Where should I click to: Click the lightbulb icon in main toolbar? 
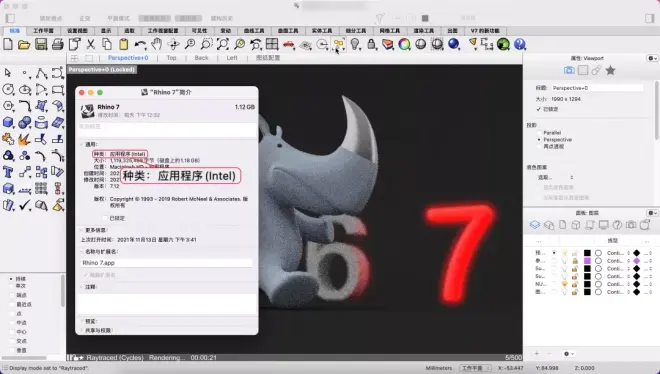point(355,44)
